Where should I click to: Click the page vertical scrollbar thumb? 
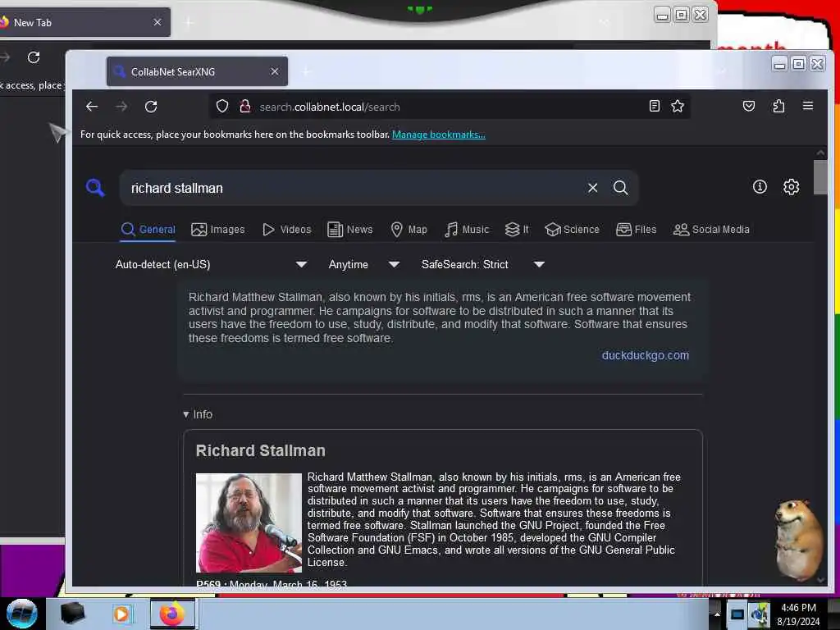(820, 177)
